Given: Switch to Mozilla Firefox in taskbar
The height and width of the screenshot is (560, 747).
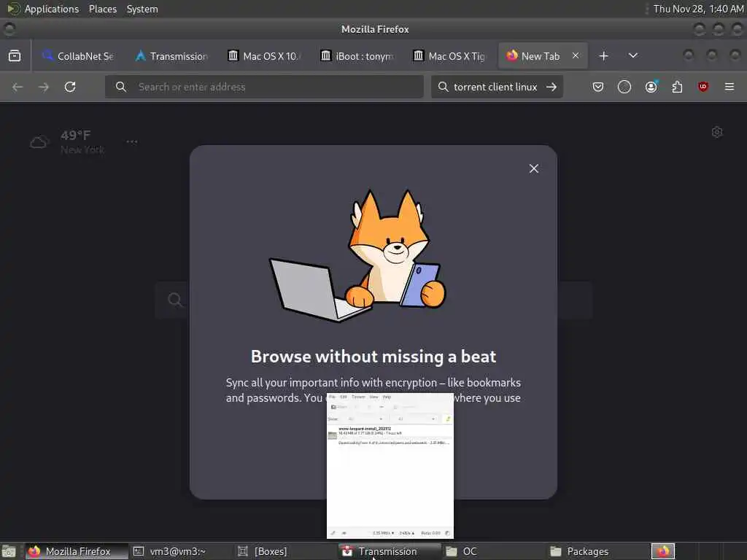Looking at the screenshot, I should tap(76, 551).
